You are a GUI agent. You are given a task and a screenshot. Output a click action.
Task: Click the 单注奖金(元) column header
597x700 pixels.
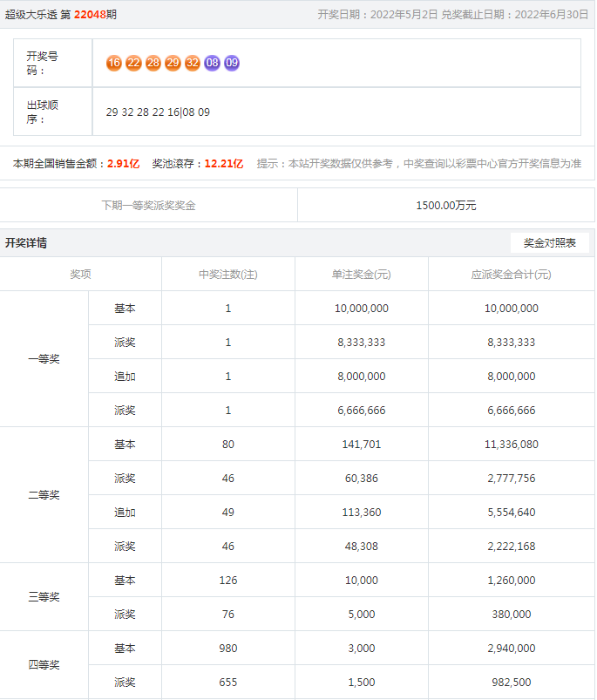point(362,274)
